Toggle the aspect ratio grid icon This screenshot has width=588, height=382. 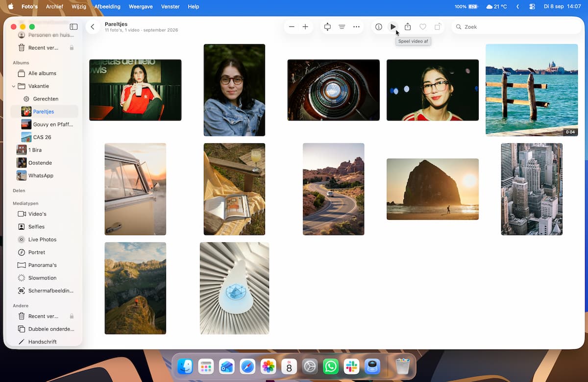click(x=327, y=27)
